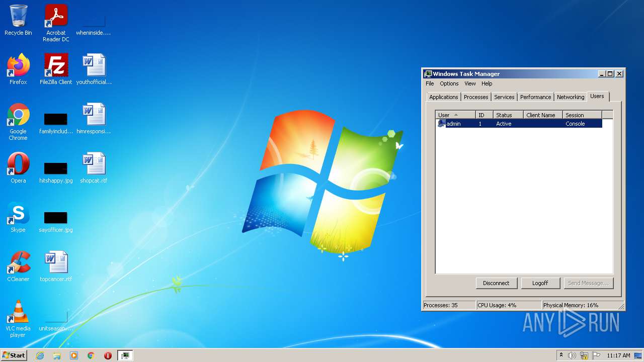Sort by Status column header

(x=508, y=115)
